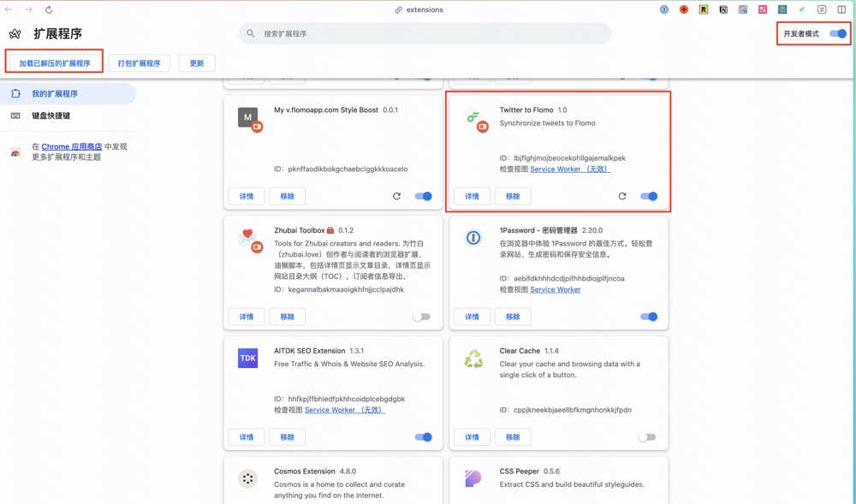The width and height of the screenshot is (856, 504).
Task: Open the tune controls icon in toolbar
Action: click(822, 9)
